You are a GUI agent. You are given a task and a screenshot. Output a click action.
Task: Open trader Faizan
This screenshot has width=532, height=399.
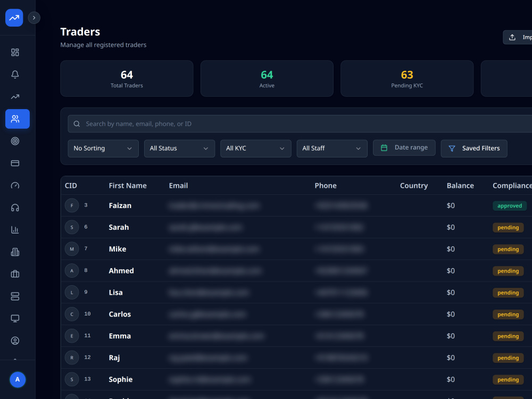click(x=120, y=205)
